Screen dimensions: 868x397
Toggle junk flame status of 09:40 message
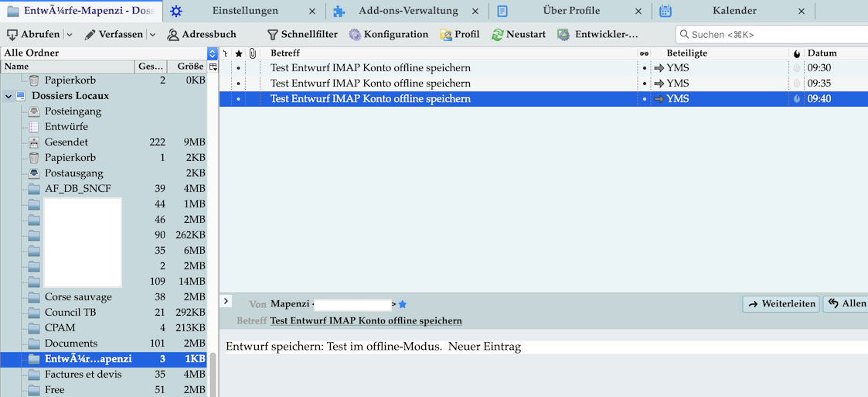(x=797, y=99)
